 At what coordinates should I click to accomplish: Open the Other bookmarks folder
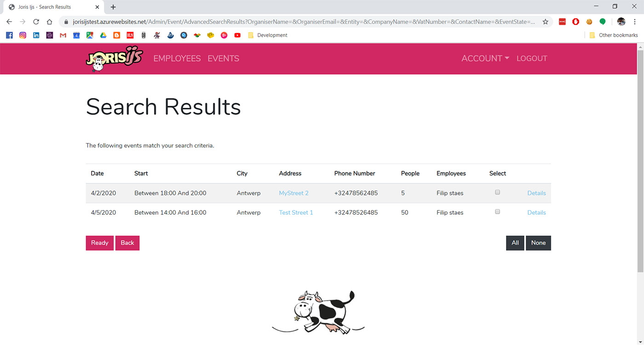[614, 35]
